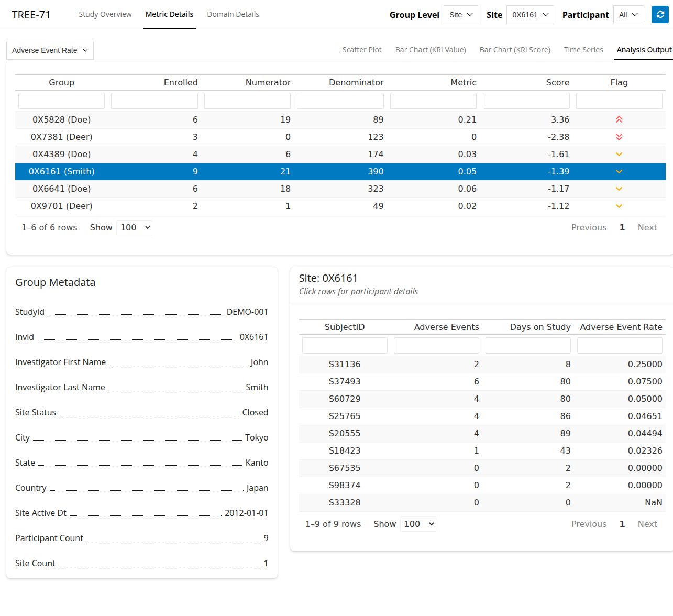Click the blue refresh button

(660, 15)
